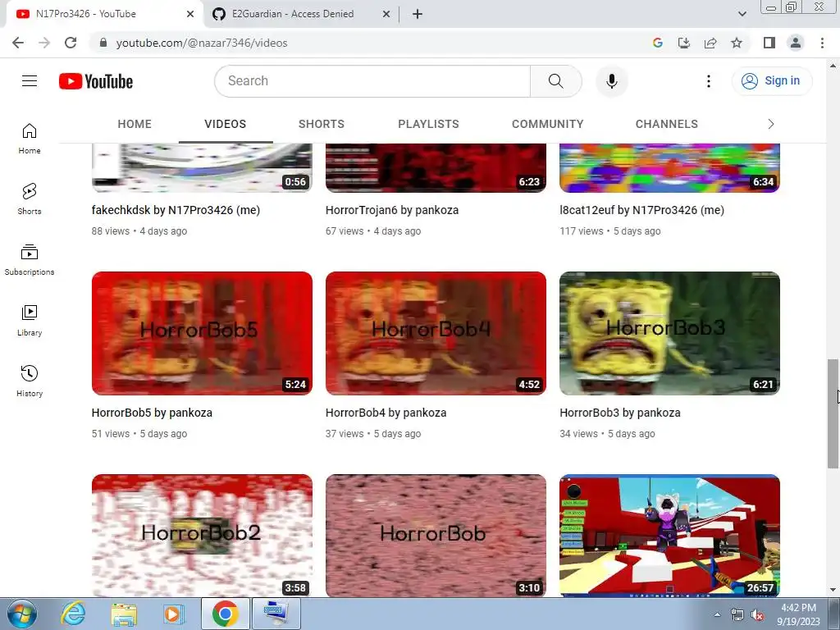
Task: View site information lock icon
Action: [103, 43]
